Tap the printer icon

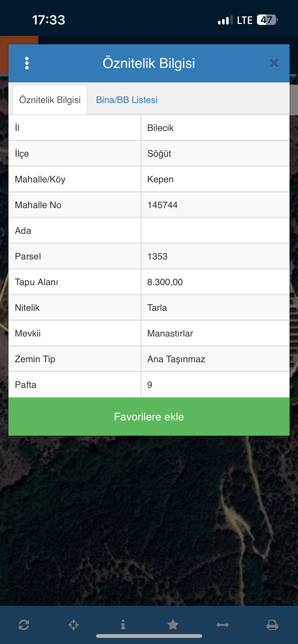[272, 625]
